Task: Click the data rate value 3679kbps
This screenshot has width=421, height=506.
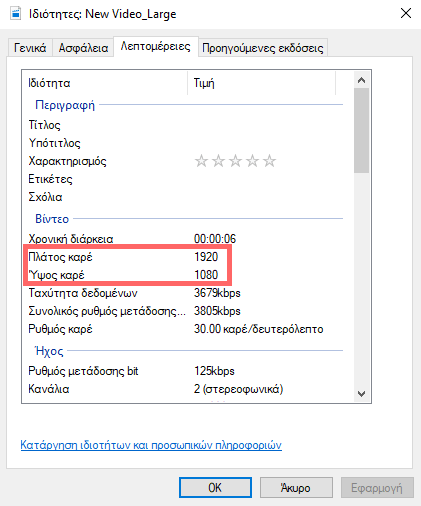Action: coord(217,293)
